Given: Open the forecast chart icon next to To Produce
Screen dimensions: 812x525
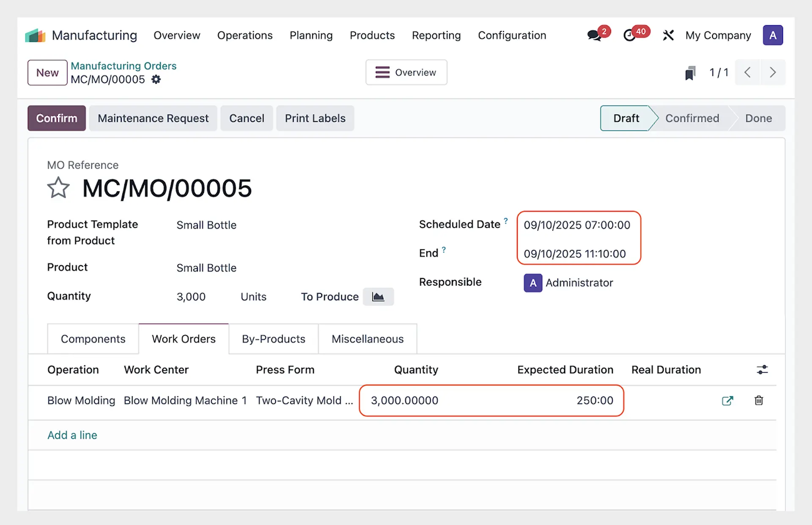Looking at the screenshot, I should point(378,297).
